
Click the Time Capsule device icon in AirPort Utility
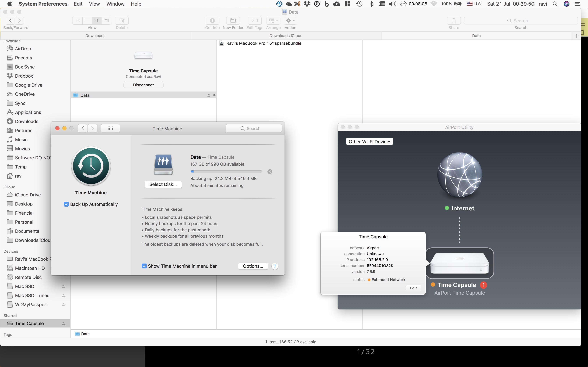coord(460,263)
